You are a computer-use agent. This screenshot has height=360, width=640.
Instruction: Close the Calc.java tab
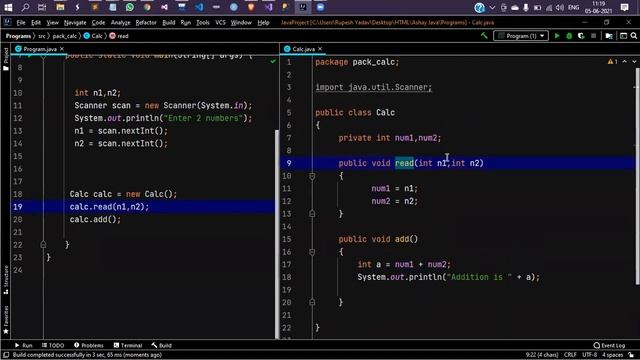click(x=320, y=49)
